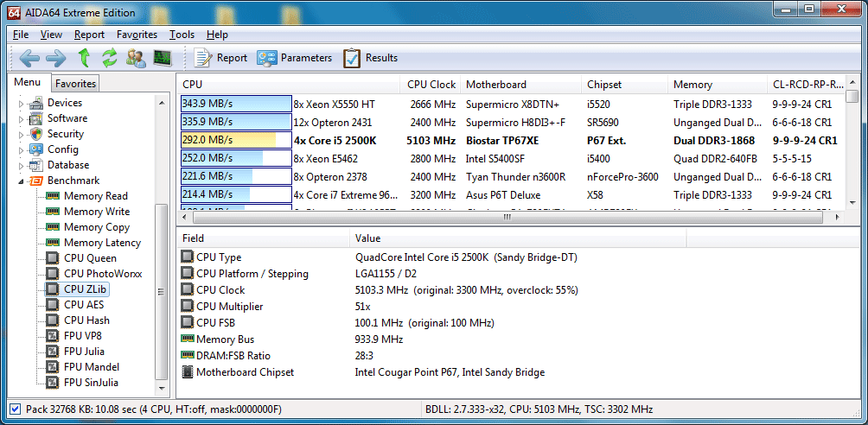Sort by the CPU Clock column header
The image size is (868, 425).
click(431, 84)
